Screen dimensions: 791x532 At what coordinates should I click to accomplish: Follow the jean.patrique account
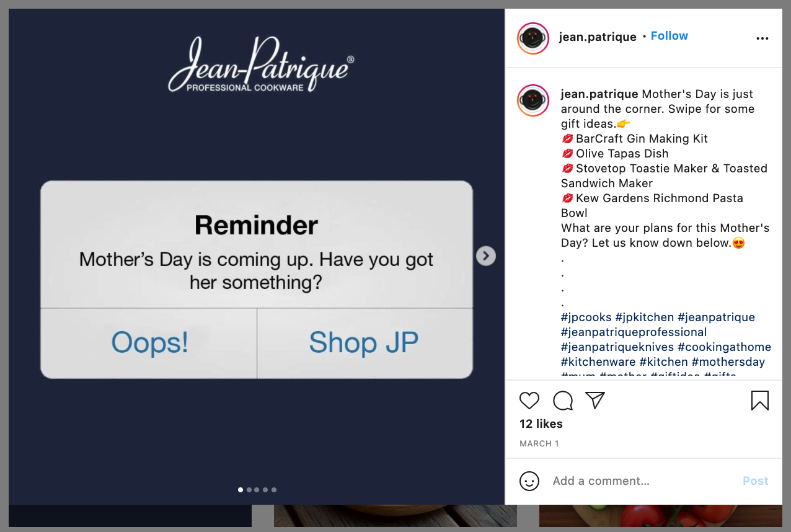point(669,36)
